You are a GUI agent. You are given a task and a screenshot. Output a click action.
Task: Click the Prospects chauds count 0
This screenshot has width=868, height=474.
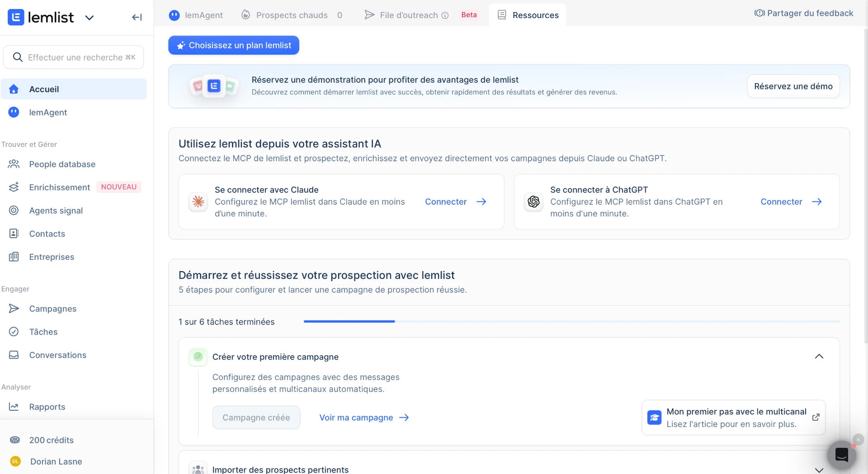(x=340, y=15)
